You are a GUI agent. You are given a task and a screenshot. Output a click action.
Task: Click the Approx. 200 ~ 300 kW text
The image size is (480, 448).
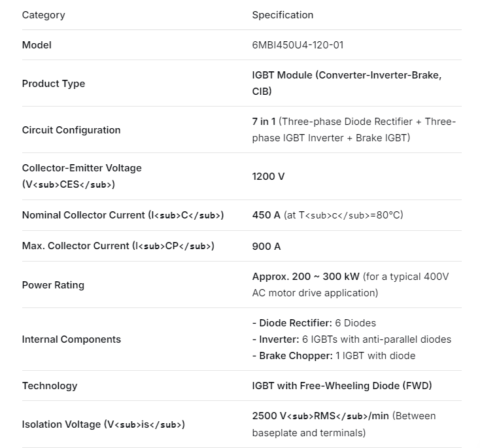coord(305,277)
